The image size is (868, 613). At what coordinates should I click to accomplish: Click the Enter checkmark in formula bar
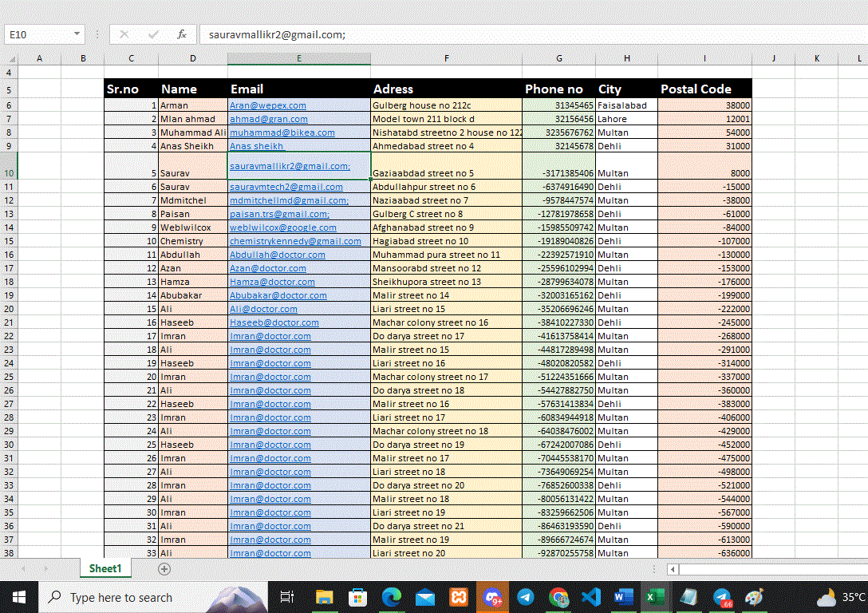coord(153,34)
